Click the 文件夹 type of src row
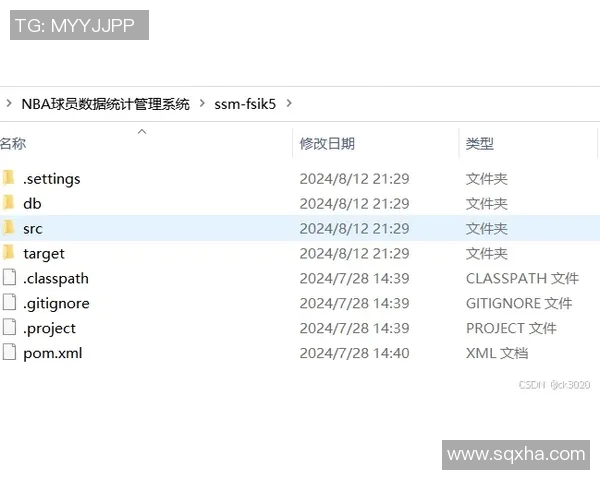The image size is (600, 480). 487,229
